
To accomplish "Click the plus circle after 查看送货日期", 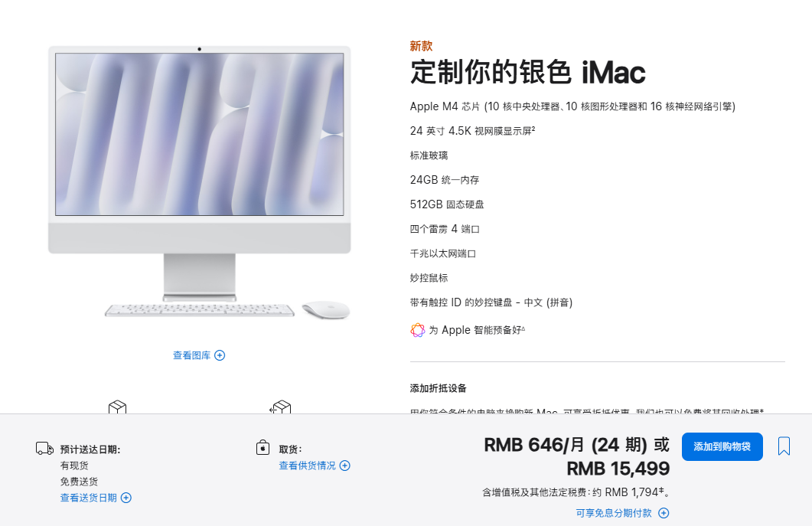I will [126, 498].
